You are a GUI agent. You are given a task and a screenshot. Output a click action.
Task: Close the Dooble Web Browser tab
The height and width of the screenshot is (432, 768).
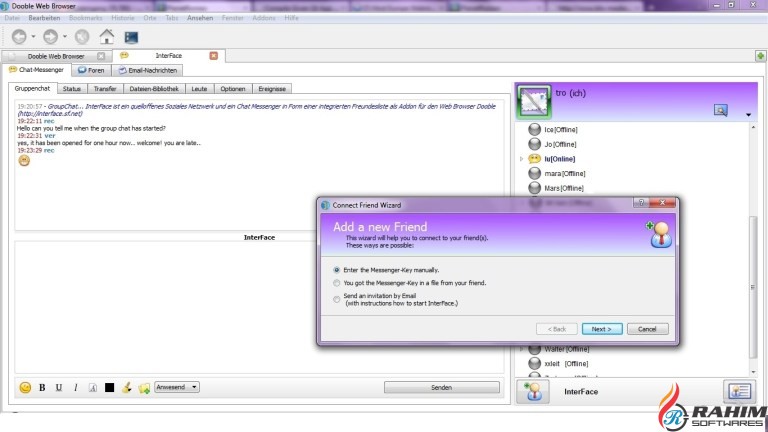[101, 56]
